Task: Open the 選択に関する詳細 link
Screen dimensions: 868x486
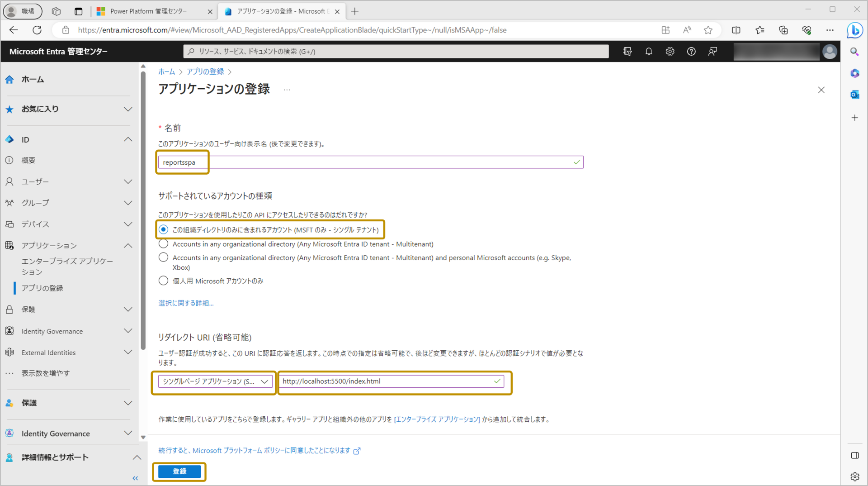Action: [x=185, y=303]
